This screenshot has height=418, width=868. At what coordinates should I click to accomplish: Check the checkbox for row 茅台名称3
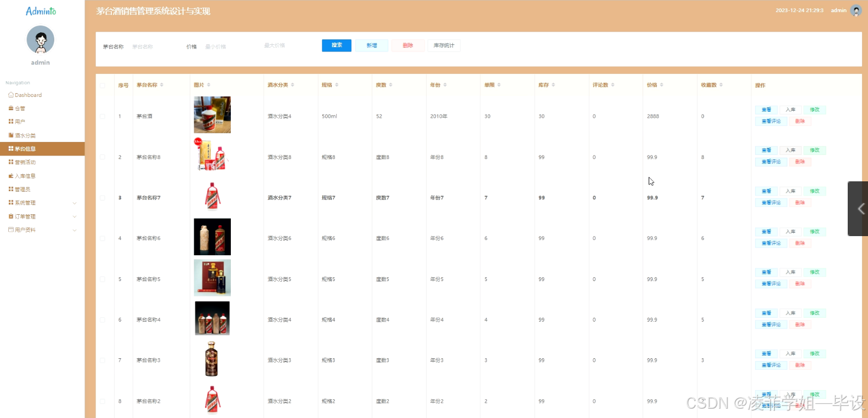103,360
